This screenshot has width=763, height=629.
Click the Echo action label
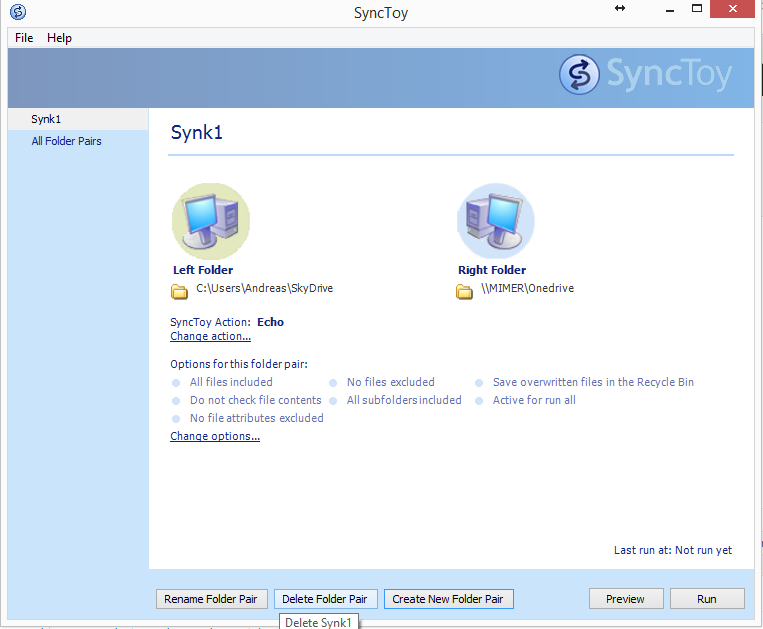coord(271,322)
